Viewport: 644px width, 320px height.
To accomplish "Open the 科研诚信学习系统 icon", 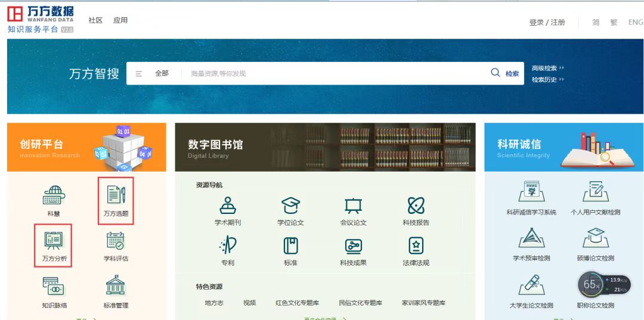I will point(531,191).
